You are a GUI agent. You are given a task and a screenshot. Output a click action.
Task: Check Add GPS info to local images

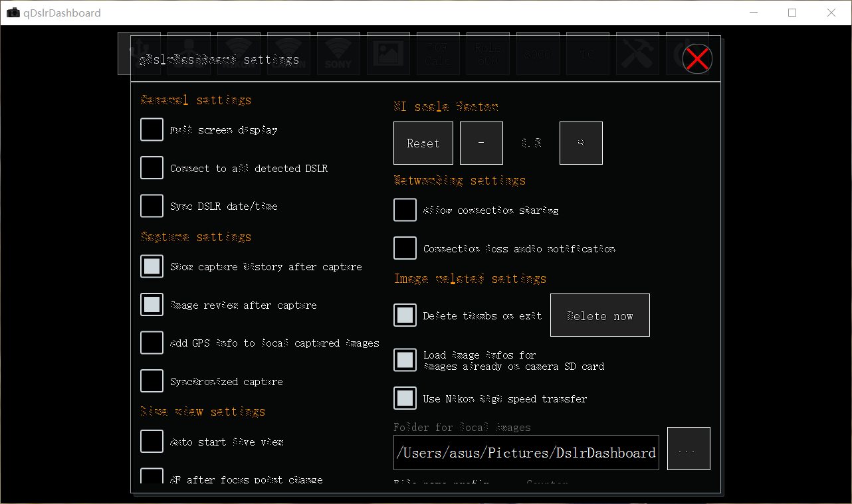pos(152,343)
